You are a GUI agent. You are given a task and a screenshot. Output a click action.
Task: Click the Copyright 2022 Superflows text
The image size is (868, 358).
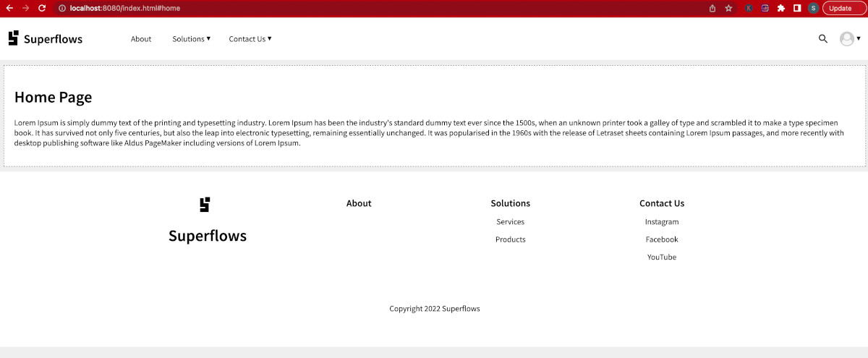[x=435, y=309]
